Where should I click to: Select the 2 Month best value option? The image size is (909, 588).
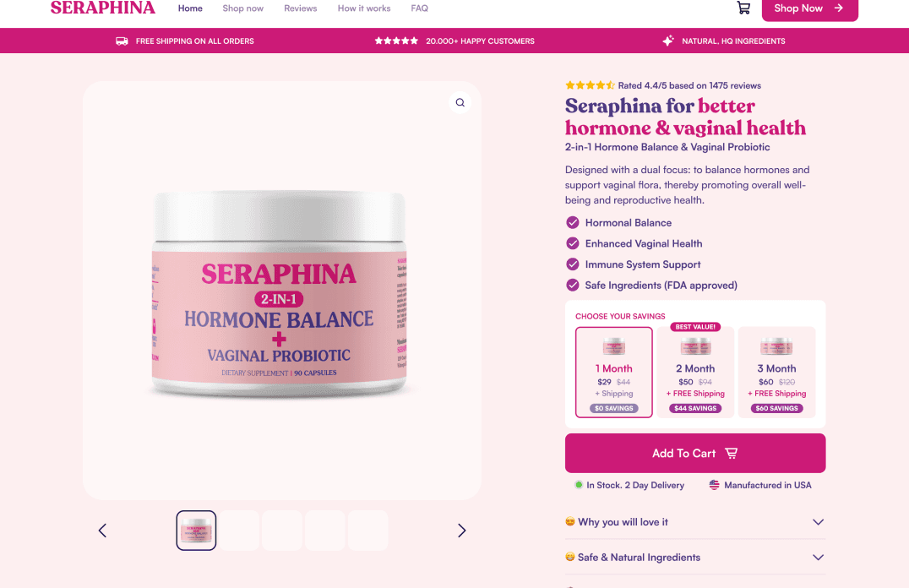(x=695, y=373)
